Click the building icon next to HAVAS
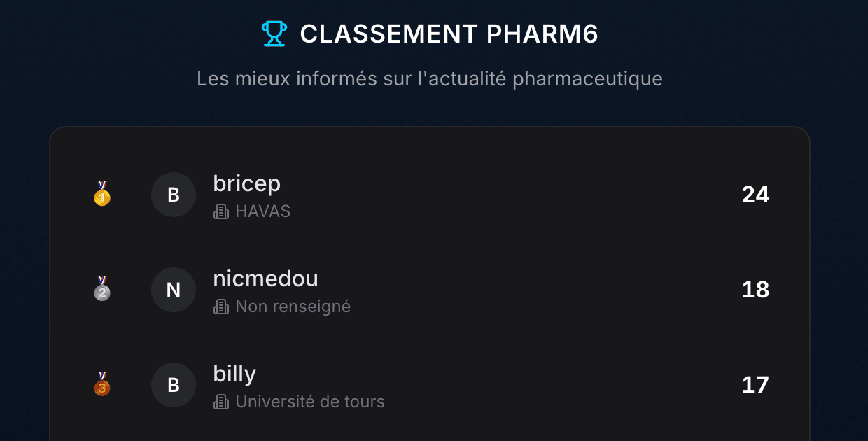Screen dimensions: 868x441 [221, 211]
